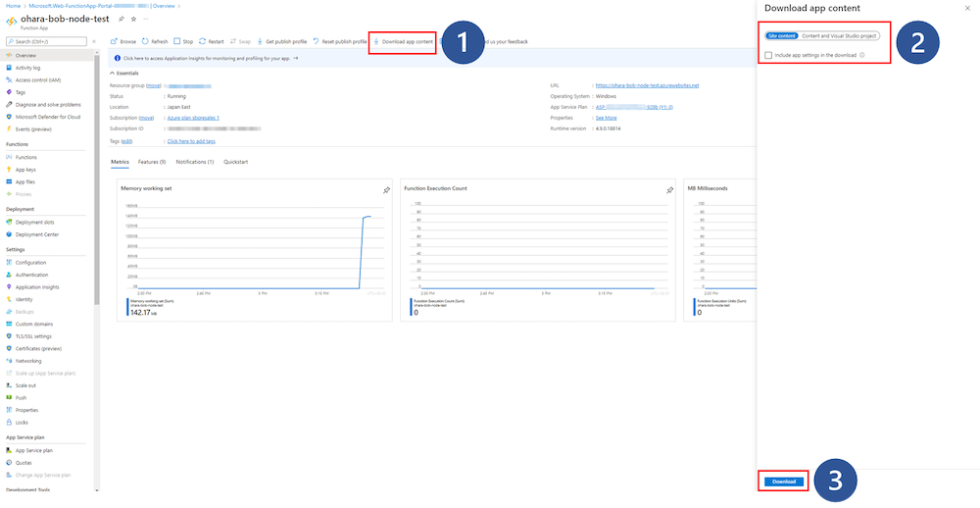Switch to the Features (9) tab
The height and width of the screenshot is (508, 980).
point(152,161)
